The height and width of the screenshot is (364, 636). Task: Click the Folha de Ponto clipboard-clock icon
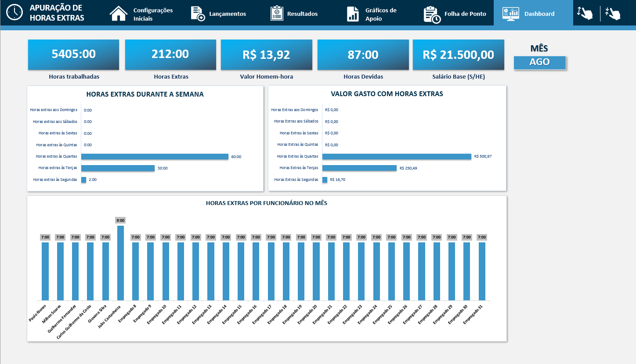point(432,14)
